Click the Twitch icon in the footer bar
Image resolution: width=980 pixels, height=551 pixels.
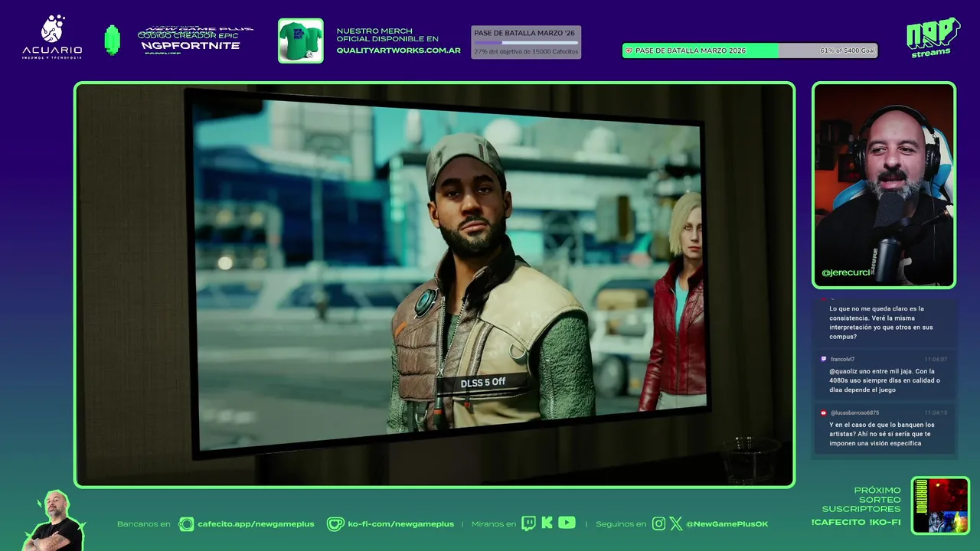[x=528, y=523]
